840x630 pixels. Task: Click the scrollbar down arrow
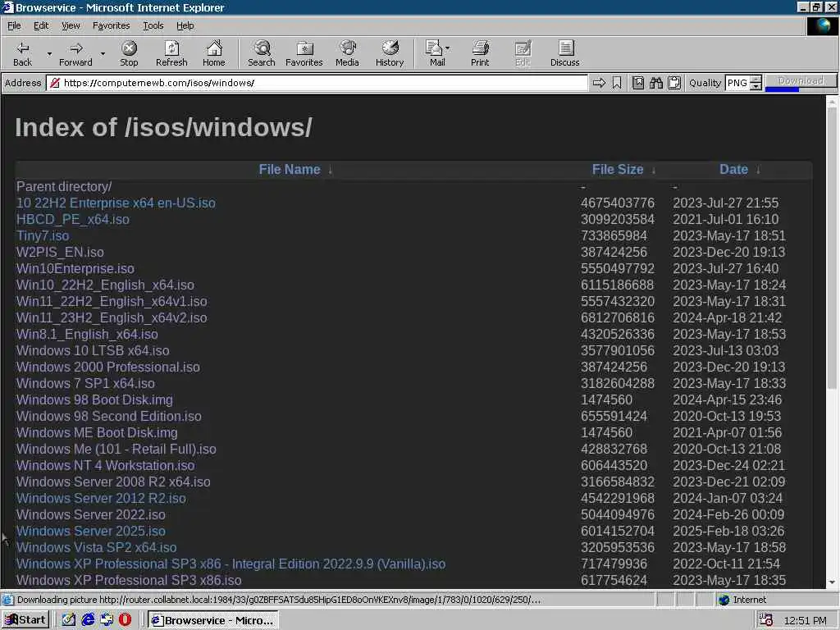(832, 582)
